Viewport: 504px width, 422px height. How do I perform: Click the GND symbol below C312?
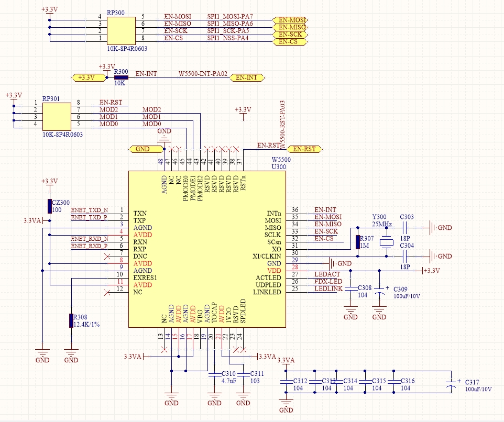286,406
